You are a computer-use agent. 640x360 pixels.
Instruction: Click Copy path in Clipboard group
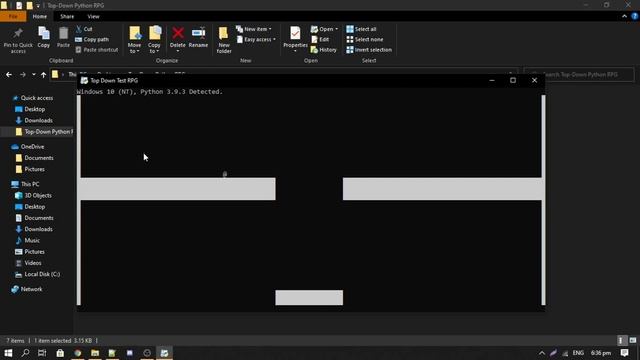(x=92, y=40)
